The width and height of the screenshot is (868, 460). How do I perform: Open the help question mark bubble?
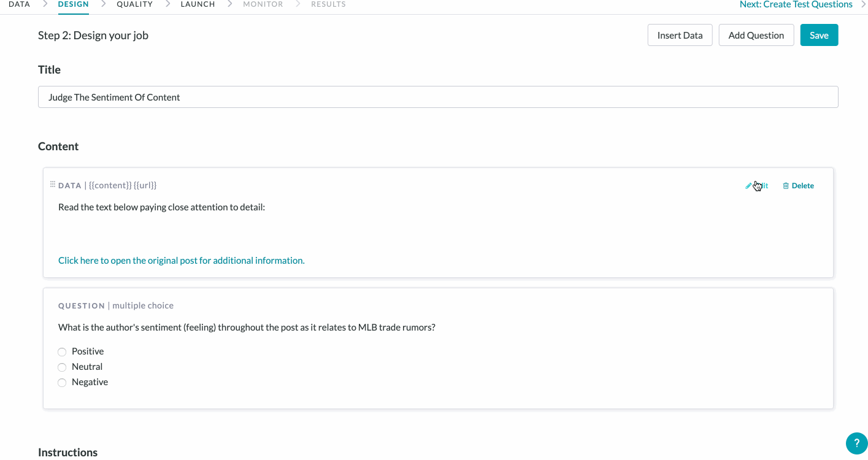click(856, 443)
